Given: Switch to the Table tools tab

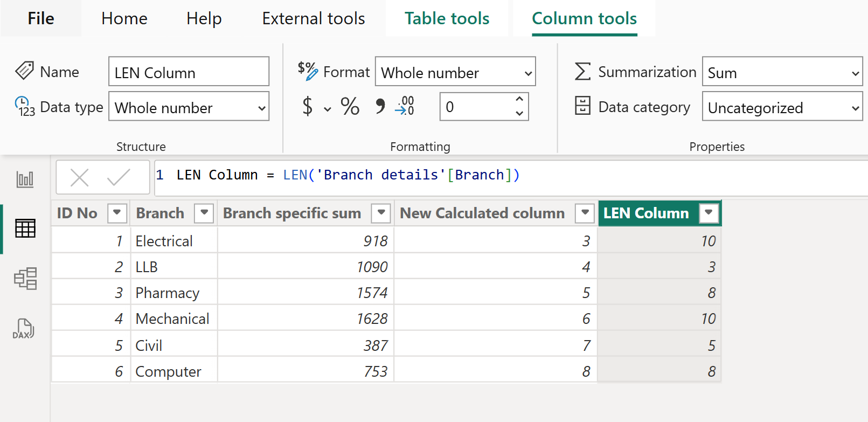Looking at the screenshot, I should point(447,19).
